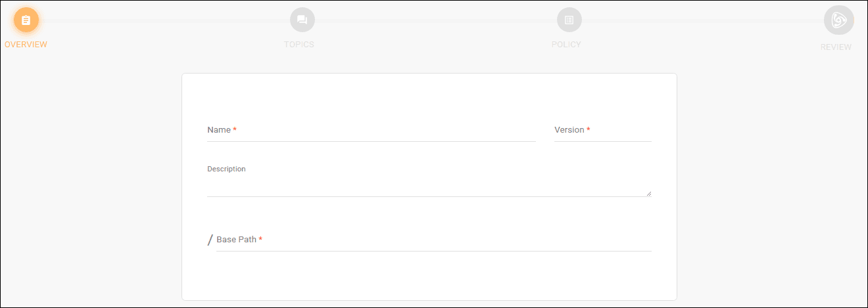The height and width of the screenshot is (308, 868).
Task: Switch to the TOPICS step label
Action: tap(299, 45)
